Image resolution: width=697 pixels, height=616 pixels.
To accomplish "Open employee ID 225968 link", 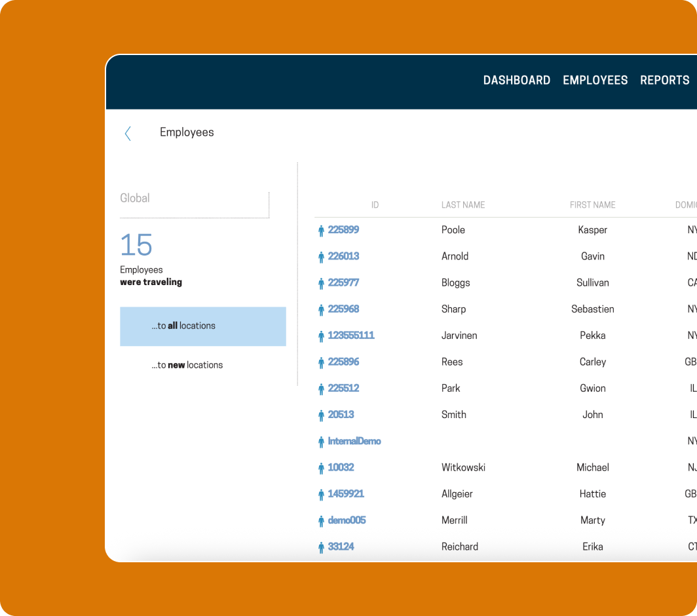I will click(343, 309).
